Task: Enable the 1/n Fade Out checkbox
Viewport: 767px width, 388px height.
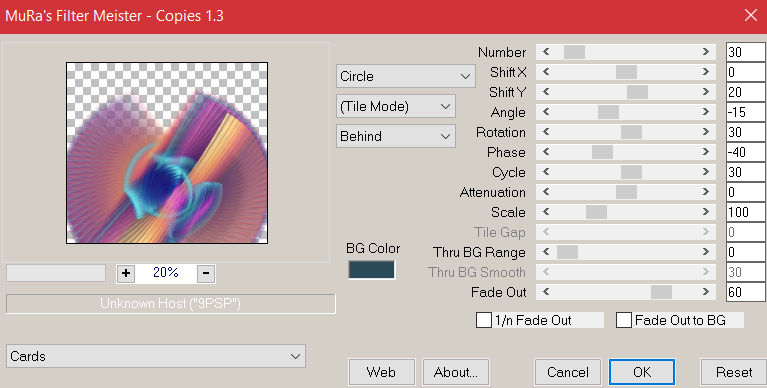Action: (x=484, y=320)
